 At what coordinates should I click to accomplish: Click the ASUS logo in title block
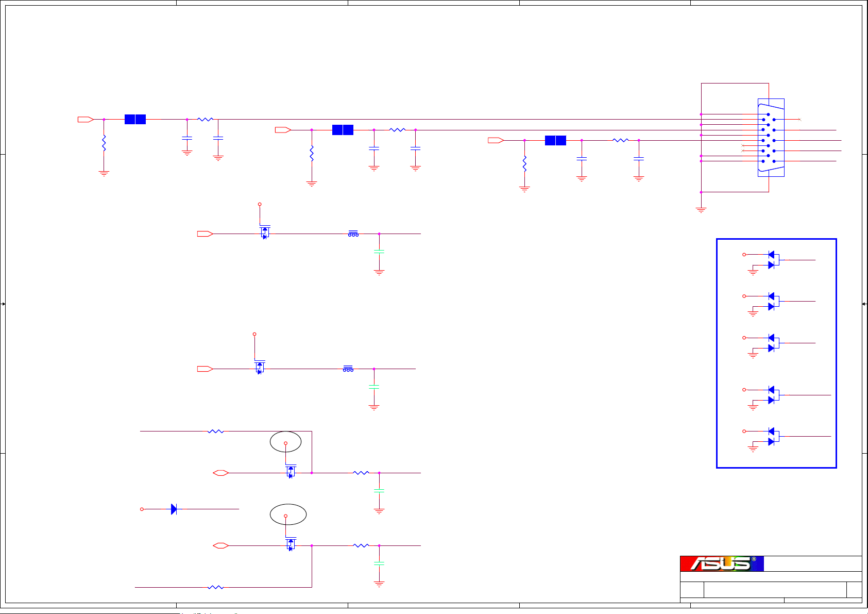(x=722, y=563)
